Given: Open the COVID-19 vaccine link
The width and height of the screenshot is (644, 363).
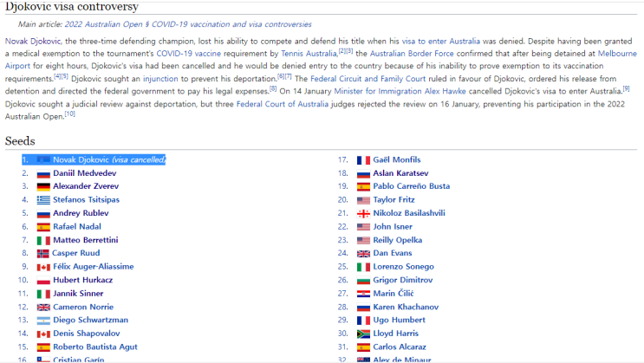Looking at the screenshot, I should tap(188, 54).
